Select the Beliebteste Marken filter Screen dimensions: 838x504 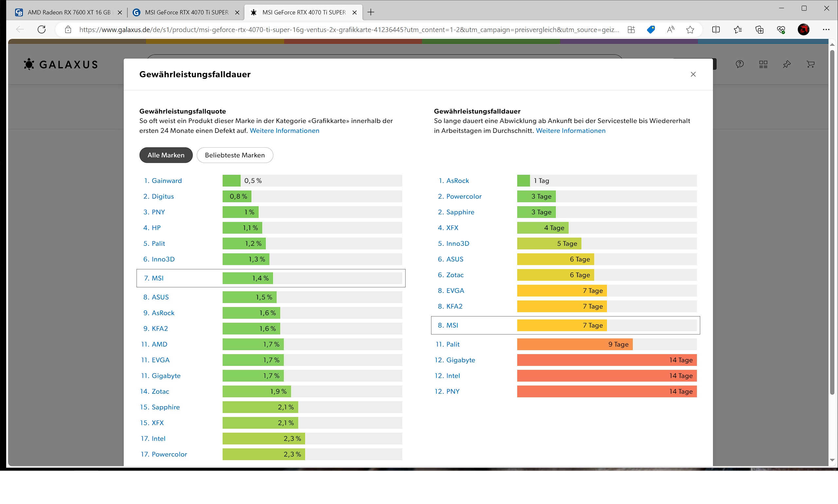pos(235,155)
